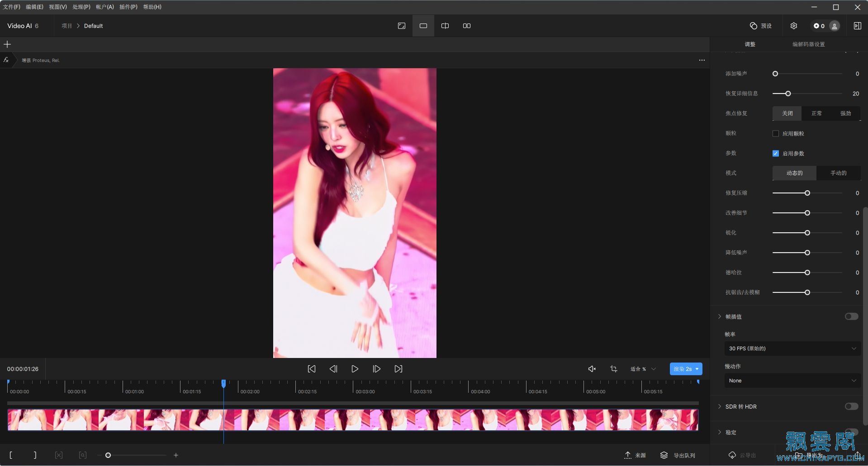Open the 预设 presets button
This screenshot has height=466, width=868.
click(x=761, y=26)
